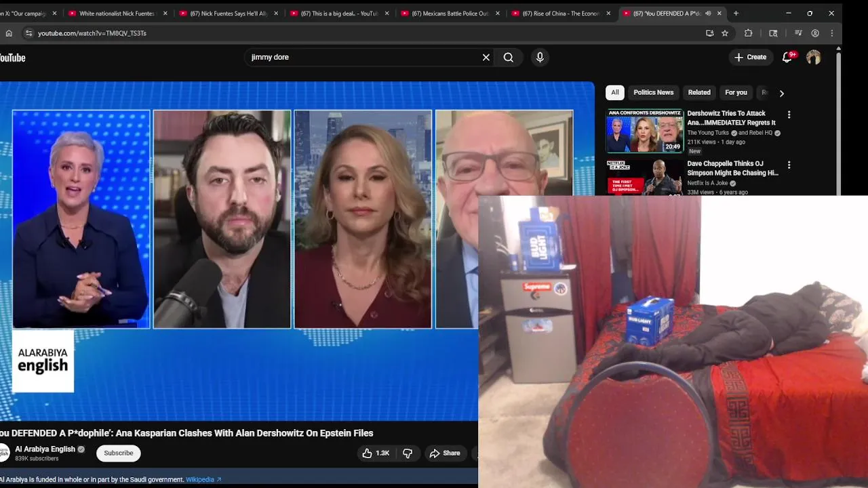The height and width of the screenshot is (488, 868).
Task: Click the Share button
Action: (x=445, y=453)
